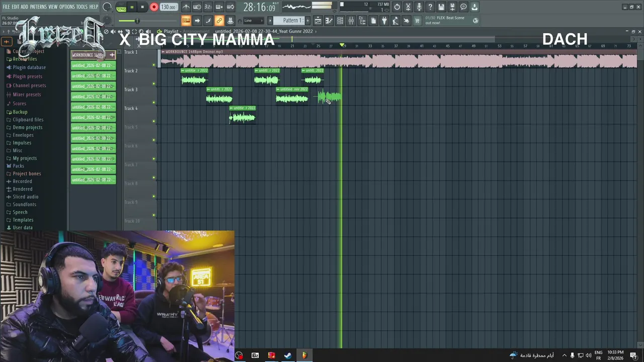Click the microphone one-click recording icon
Screen dimensions: 644x362
(419, 7)
